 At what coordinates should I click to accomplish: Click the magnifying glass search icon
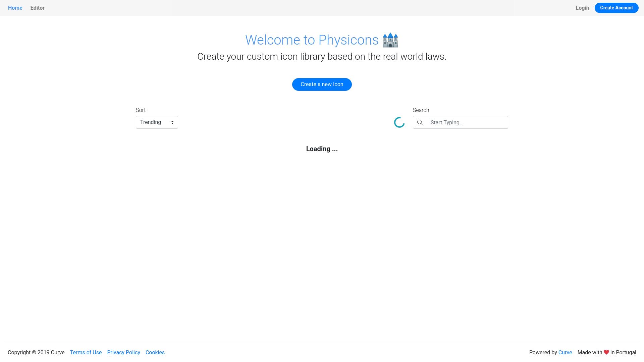(x=420, y=122)
